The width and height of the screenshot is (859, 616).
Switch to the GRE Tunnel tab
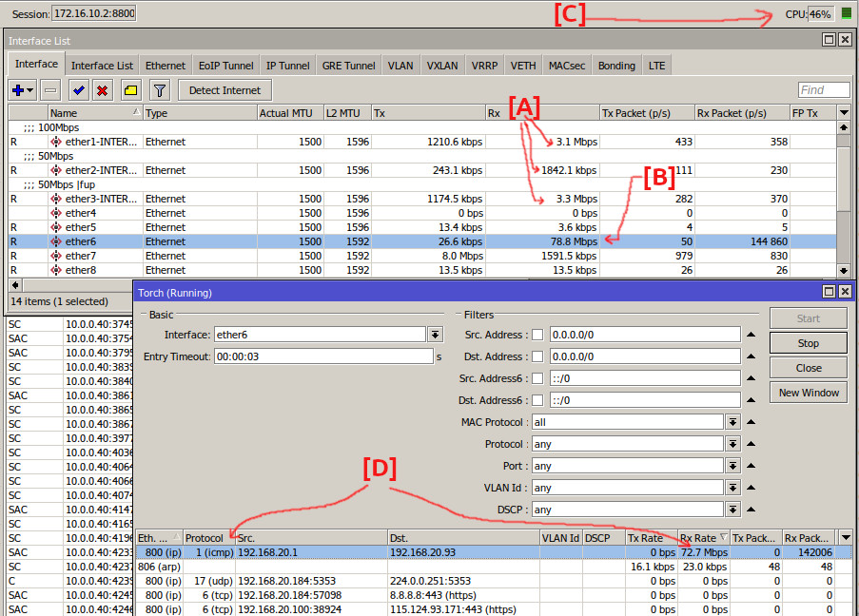348,66
